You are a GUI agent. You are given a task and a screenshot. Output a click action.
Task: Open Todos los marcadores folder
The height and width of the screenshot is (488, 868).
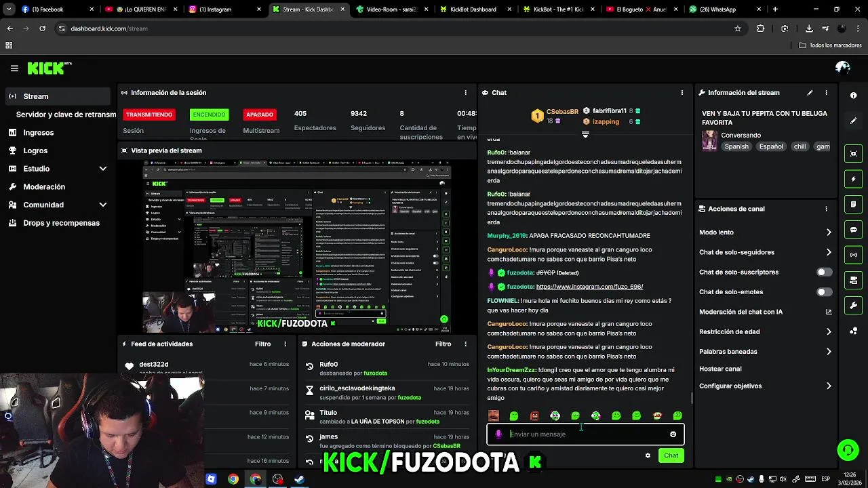(x=830, y=45)
